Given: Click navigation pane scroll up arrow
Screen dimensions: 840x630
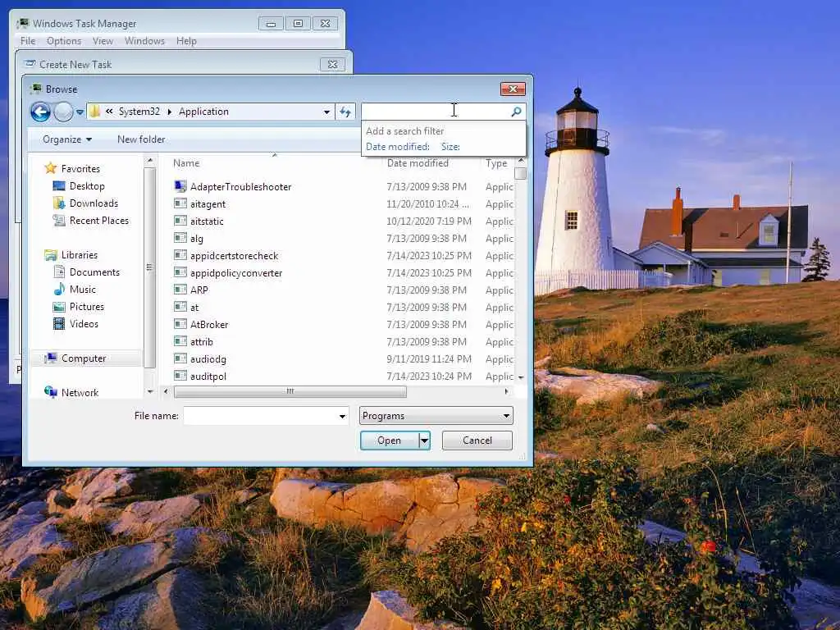Looking at the screenshot, I should [150, 160].
